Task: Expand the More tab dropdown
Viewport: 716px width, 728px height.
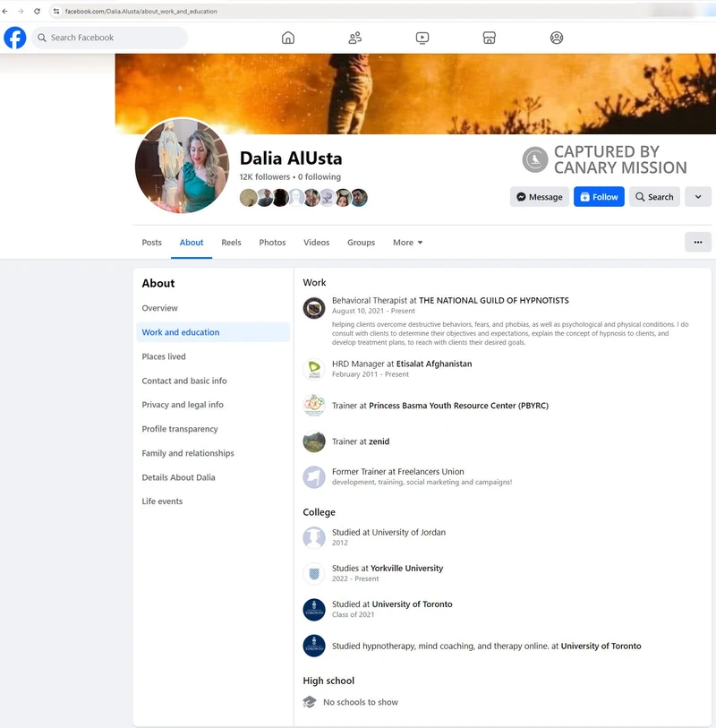Action: (x=408, y=243)
